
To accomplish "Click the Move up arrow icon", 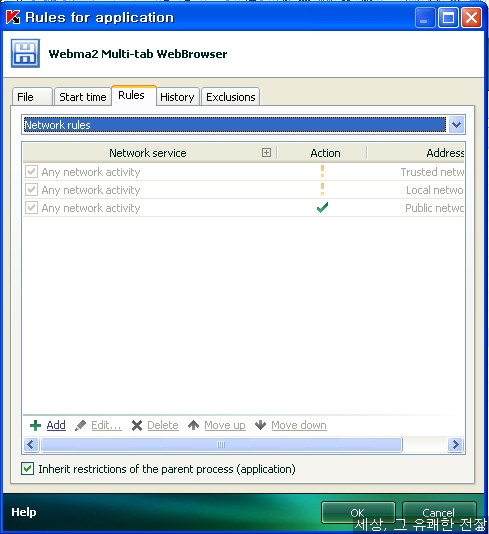I will tap(193, 425).
